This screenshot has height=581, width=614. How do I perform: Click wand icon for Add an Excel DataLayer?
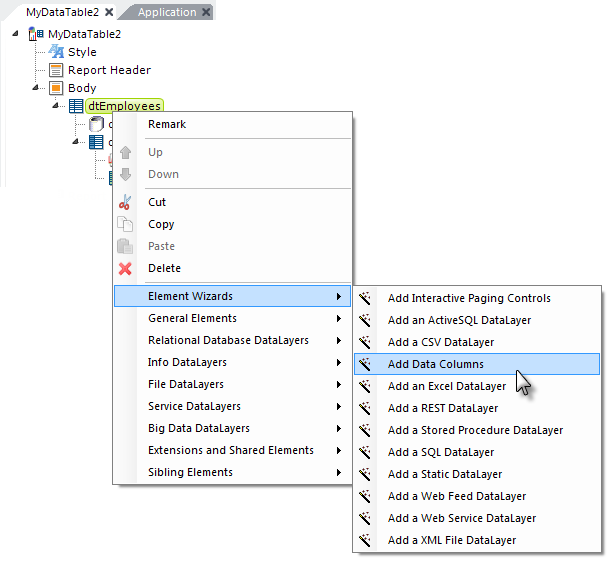(365, 386)
